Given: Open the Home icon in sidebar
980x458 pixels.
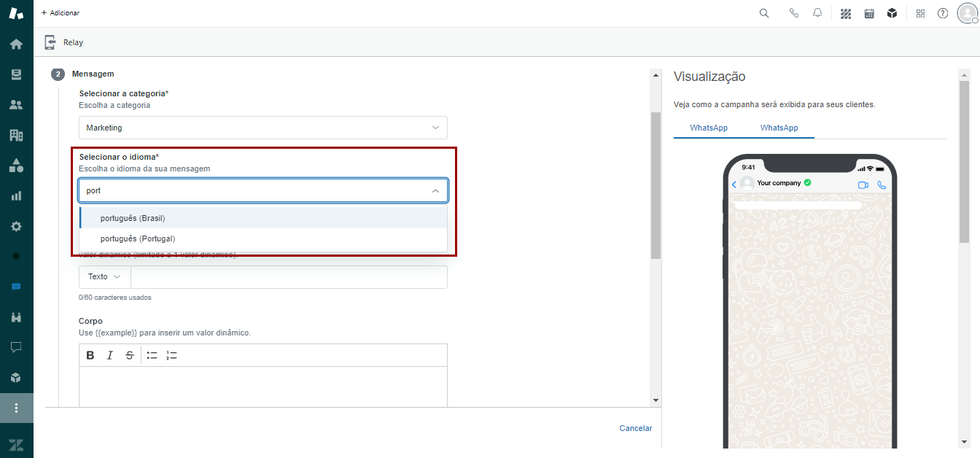Looking at the screenshot, I should pyautogui.click(x=16, y=44).
